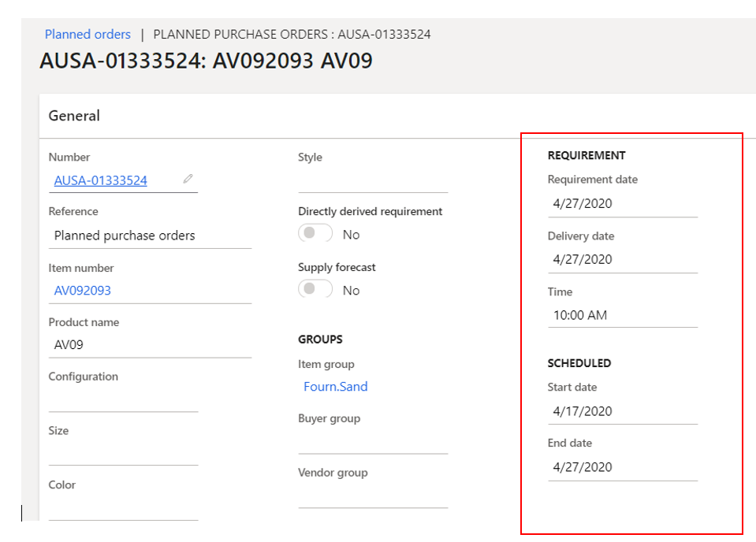Open the AUSA-01333524 number link
756x542 pixels.
[101, 180]
